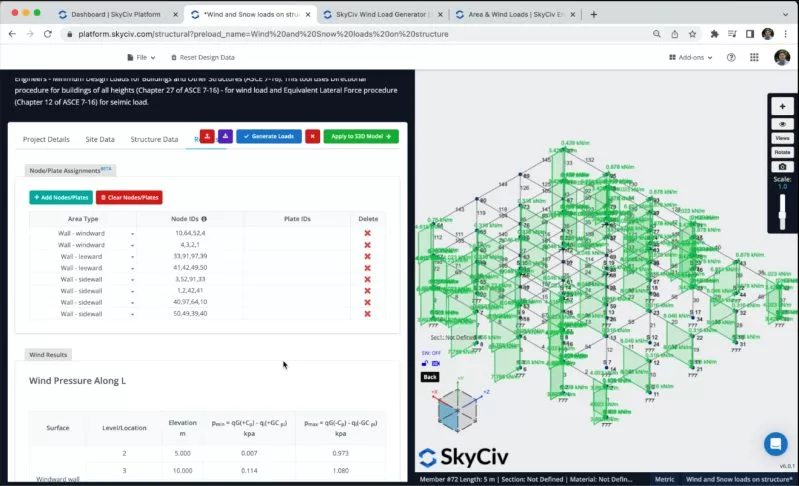Click the Rotate button in viewer toolbar

point(782,152)
